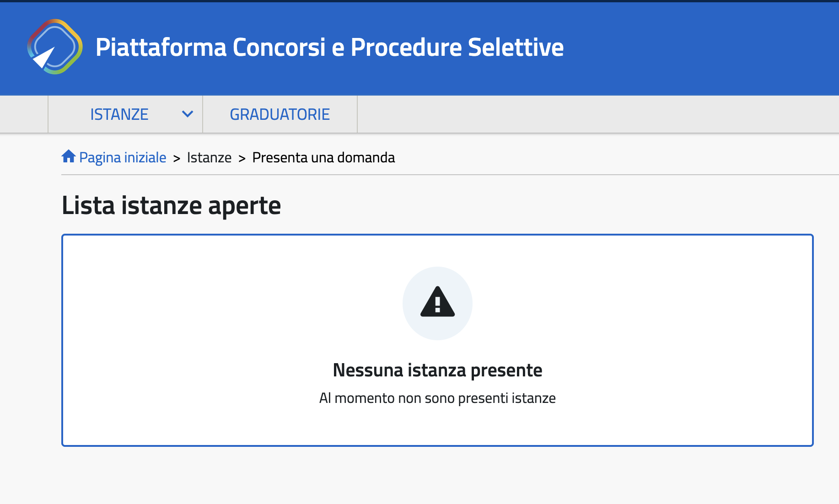Click the warning triangle icon

[x=437, y=302]
